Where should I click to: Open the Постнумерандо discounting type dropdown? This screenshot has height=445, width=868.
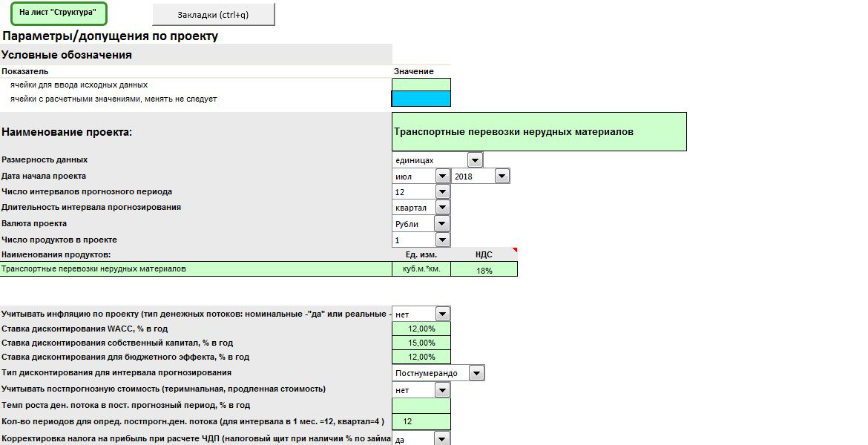coord(476,372)
